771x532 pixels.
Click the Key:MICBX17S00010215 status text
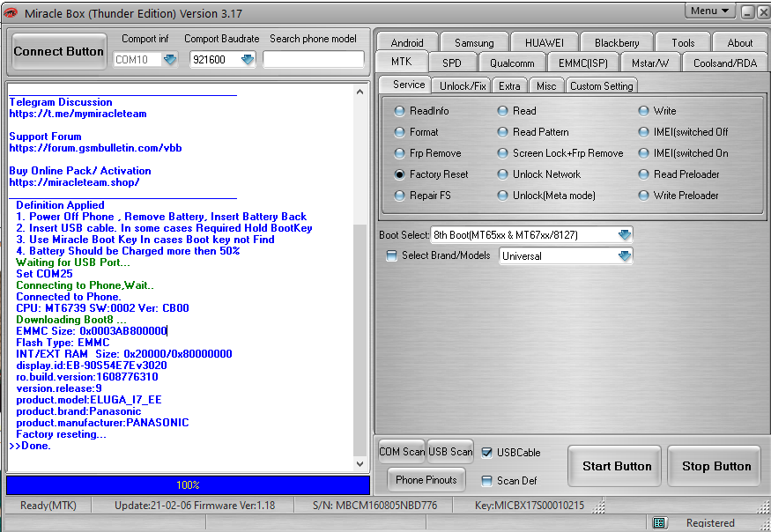(529, 506)
